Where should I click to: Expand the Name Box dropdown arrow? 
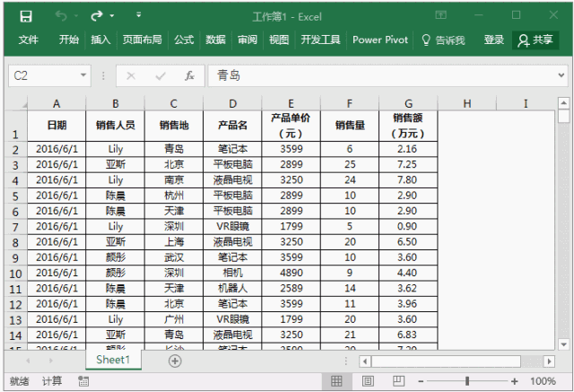(83, 75)
